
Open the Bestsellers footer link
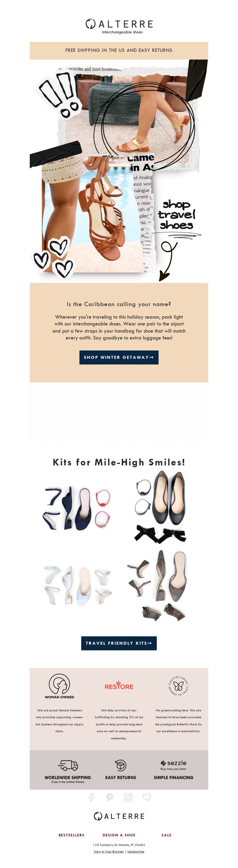tap(71, 835)
